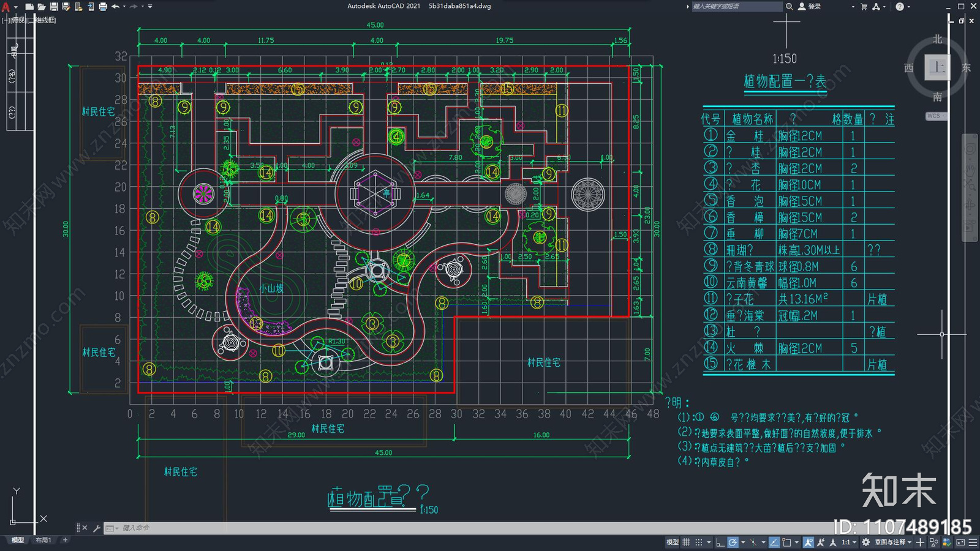Open the 草图与注释 workspace dropdown
Viewport: 980px width, 551px height.
click(893, 542)
